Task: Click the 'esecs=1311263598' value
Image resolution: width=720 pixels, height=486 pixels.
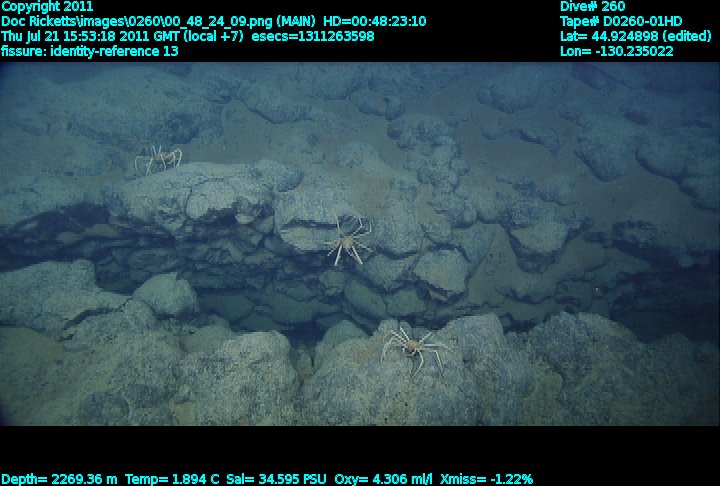Action: pos(313,36)
